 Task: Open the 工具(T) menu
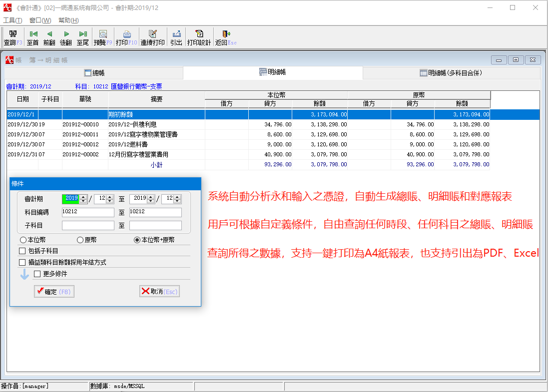click(13, 20)
